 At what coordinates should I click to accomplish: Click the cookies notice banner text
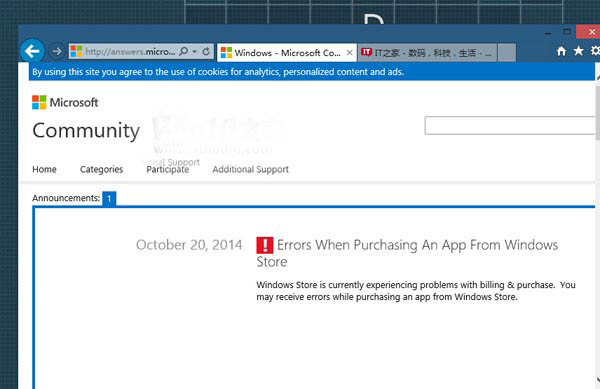[x=218, y=72]
